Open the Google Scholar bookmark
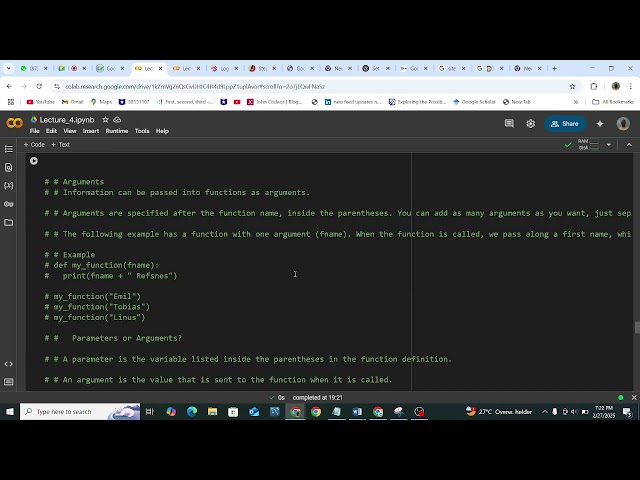Image resolution: width=640 pixels, height=480 pixels. pyautogui.click(x=474, y=102)
